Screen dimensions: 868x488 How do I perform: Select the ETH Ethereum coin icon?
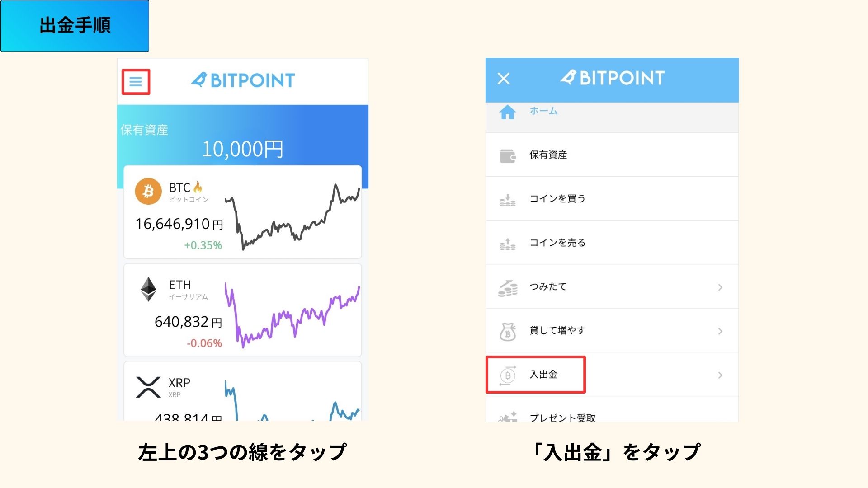(148, 289)
